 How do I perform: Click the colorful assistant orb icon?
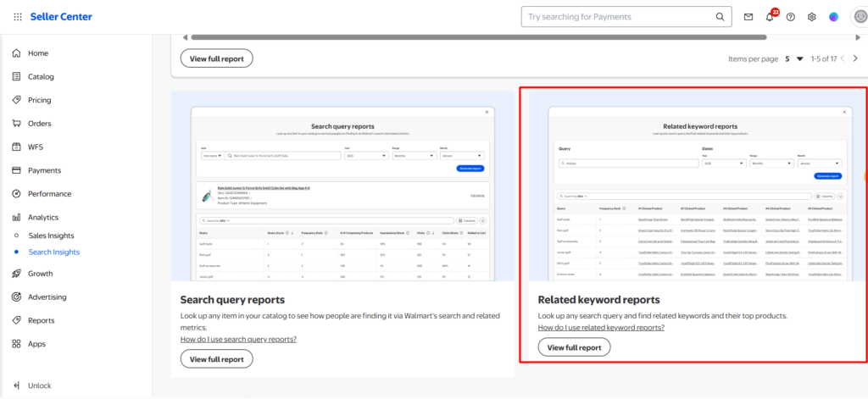(834, 17)
